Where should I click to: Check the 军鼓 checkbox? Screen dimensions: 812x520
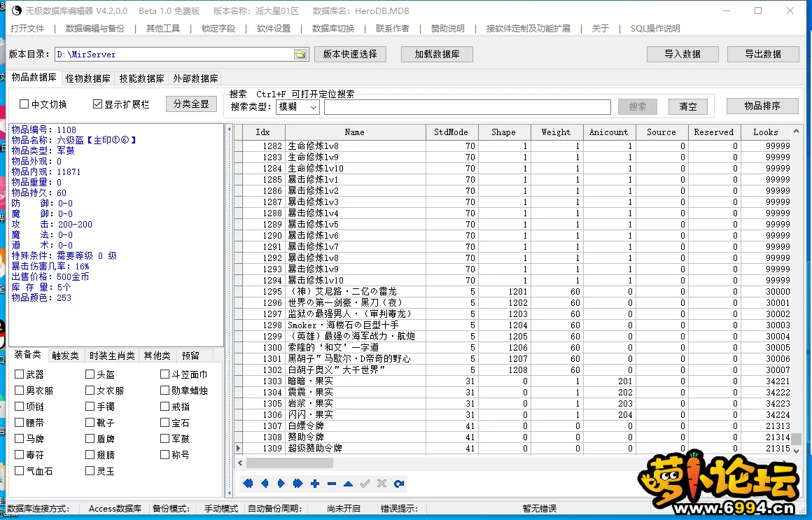(x=164, y=438)
